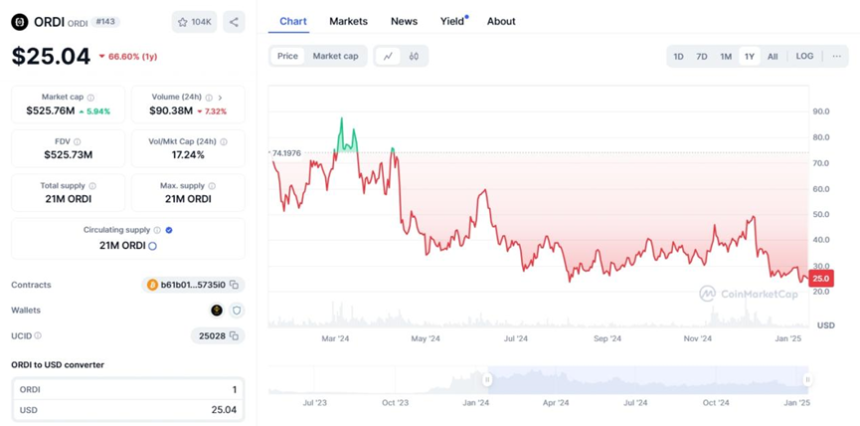This screenshot has width=860, height=426.
Task: Click the circulating supply progress circle
Action: pos(152,246)
